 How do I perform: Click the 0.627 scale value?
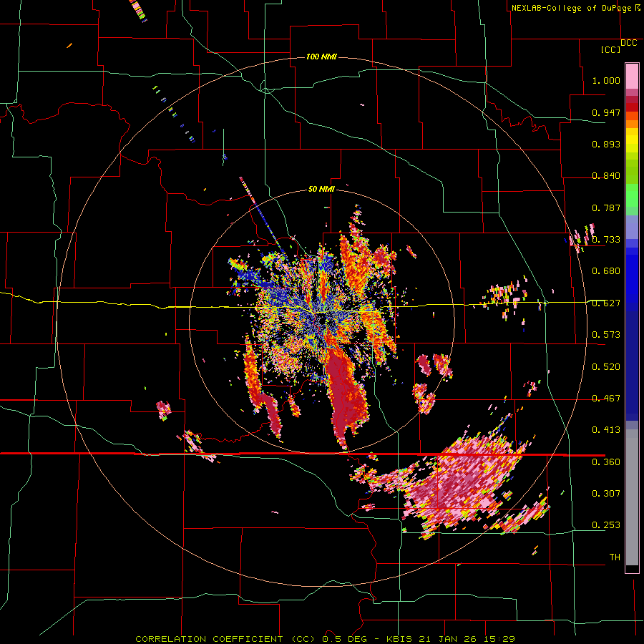606,303
